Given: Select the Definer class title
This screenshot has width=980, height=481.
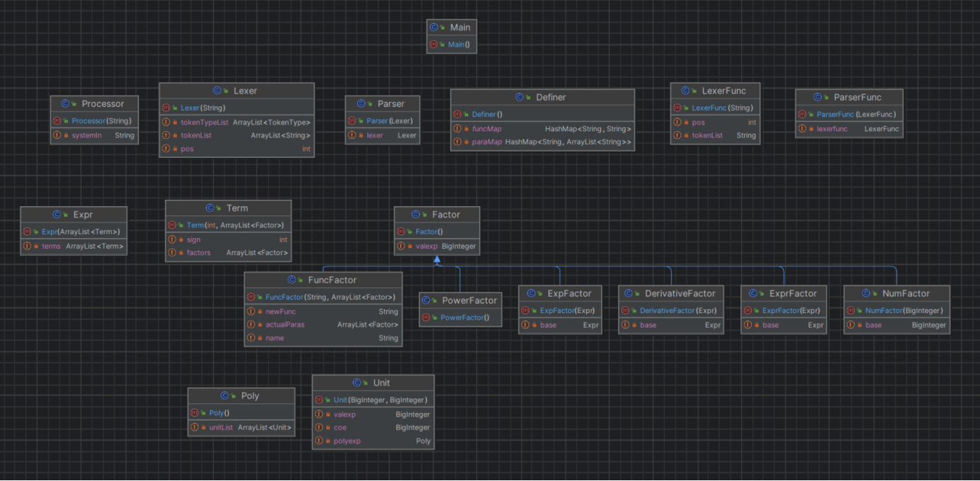Looking at the screenshot, I should [551, 97].
